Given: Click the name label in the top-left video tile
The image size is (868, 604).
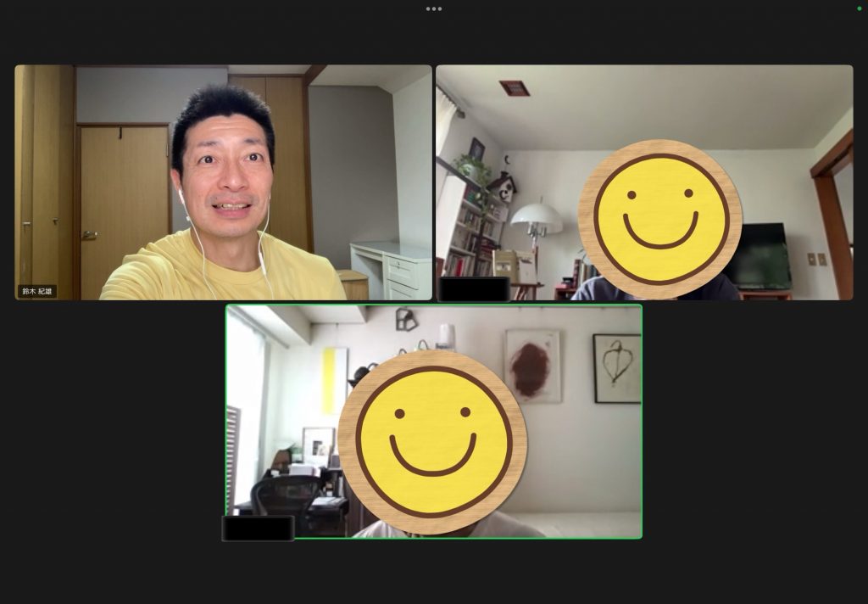Looking at the screenshot, I should click(37, 291).
